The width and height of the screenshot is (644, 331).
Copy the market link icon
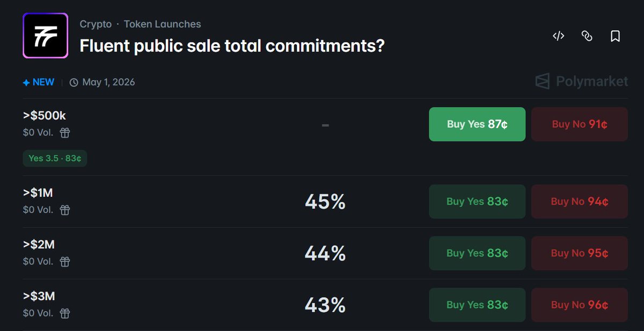coord(587,36)
